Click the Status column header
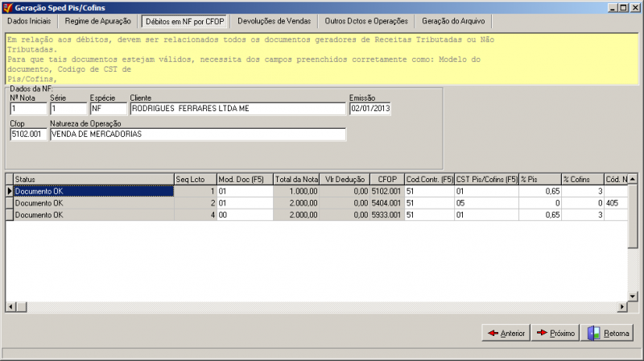 coord(93,179)
